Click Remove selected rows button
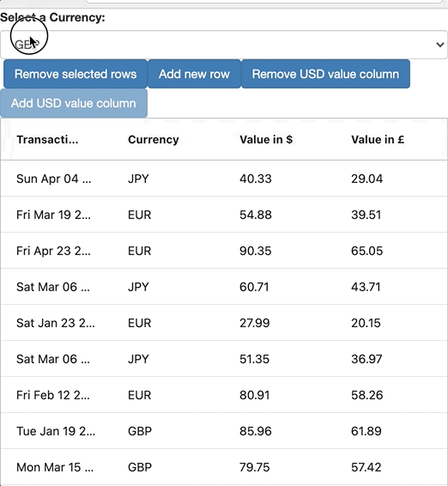This screenshot has width=448, height=486. pyautogui.click(x=76, y=74)
